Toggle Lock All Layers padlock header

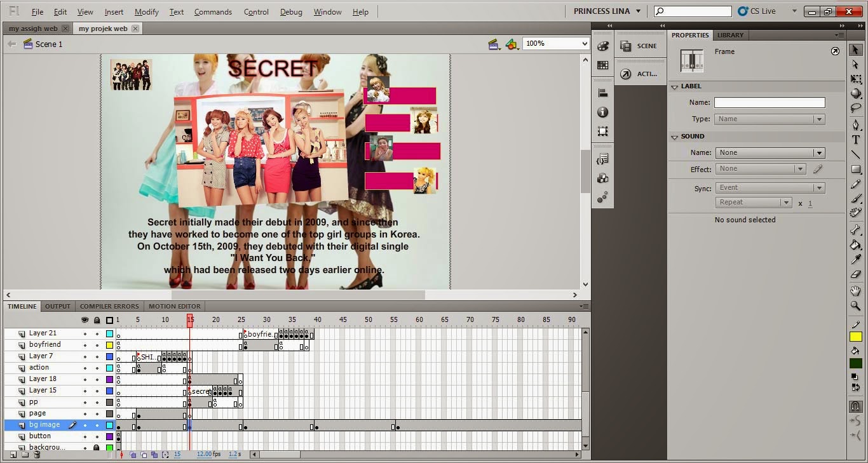click(97, 320)
